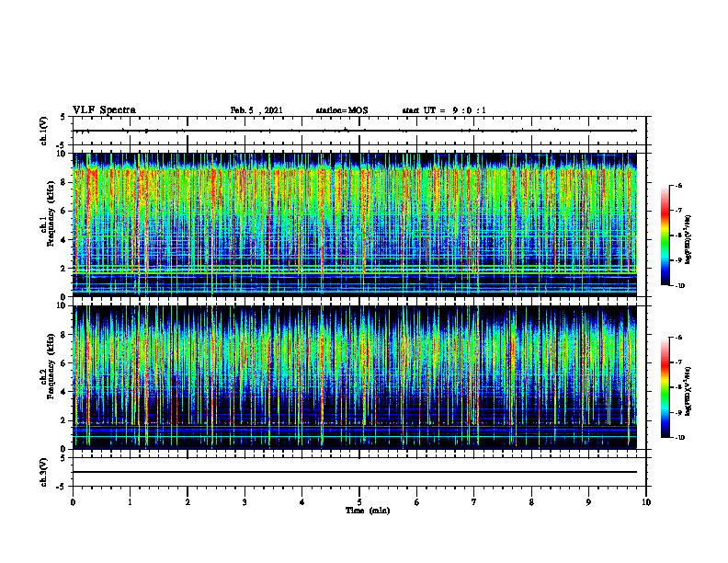Click time axis tick label "9"
This screenshot has width=728, height=563.
click(x=588, y=502)
